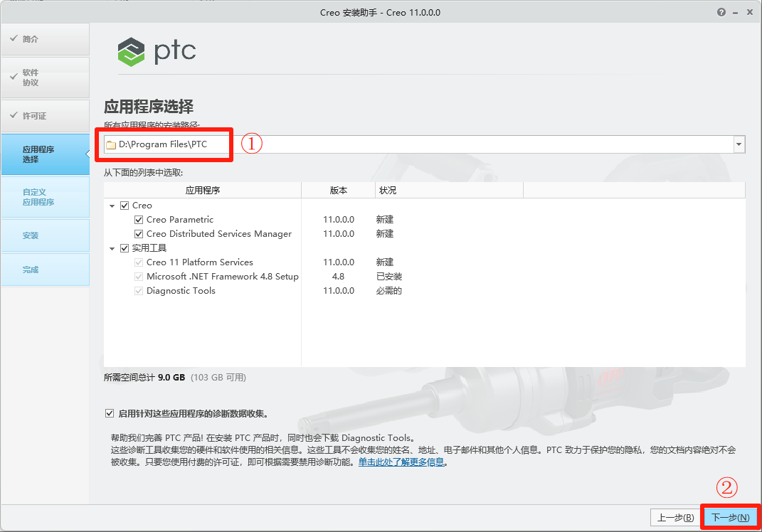The width and height of the screenshot is (762, 532).
Task: Toggle the 实用工具 group checkbox
Action: [125, 248]
